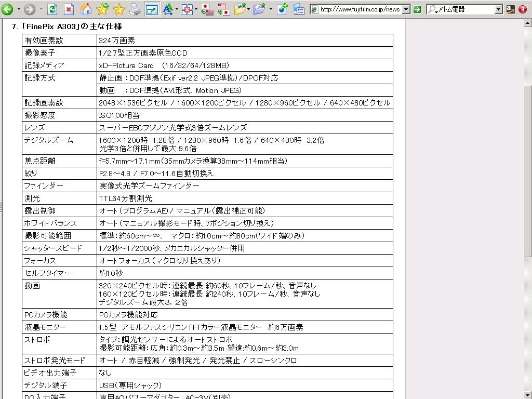Click the address bar URL field
This screenshot has height=399, width=532.
(360, 9)
